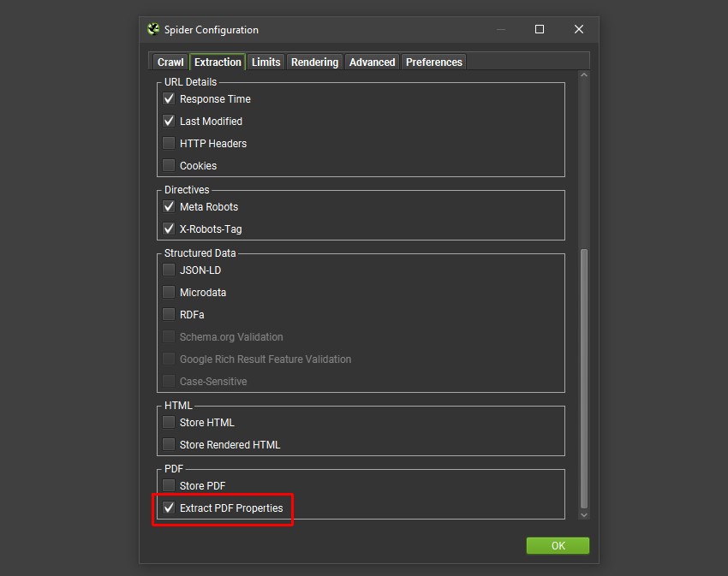Tick the RDFa checkbox
This screenshot has width=728, height=576.
point(169,314)
